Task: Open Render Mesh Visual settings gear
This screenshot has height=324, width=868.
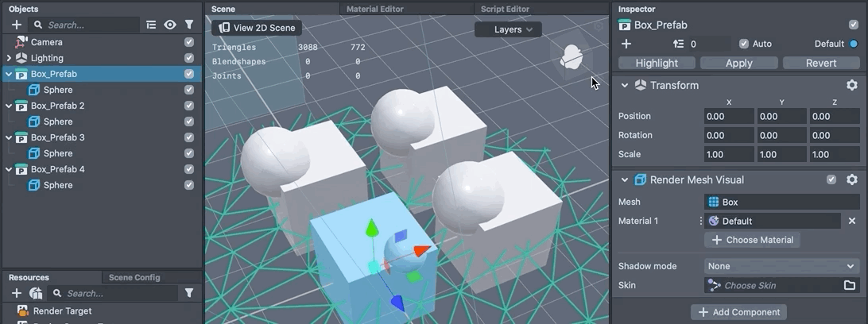Action: (851, 180)
